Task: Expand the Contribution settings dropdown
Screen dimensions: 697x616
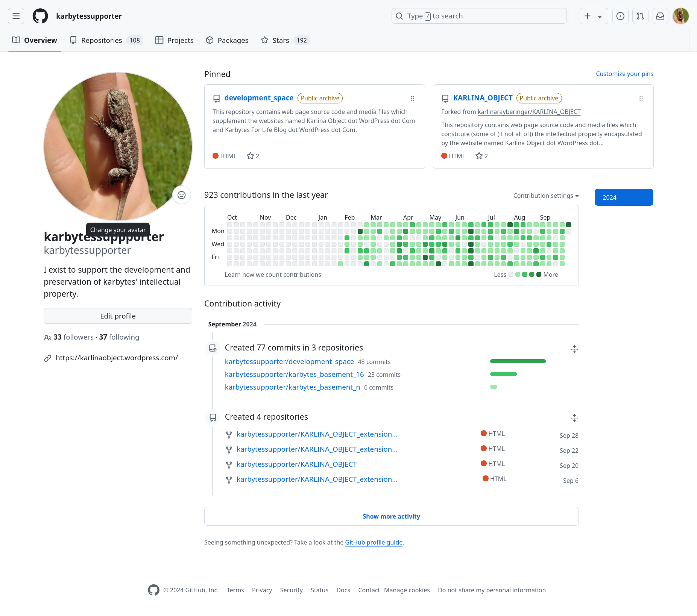Action: pyautogui.click(x=546, y=196)
